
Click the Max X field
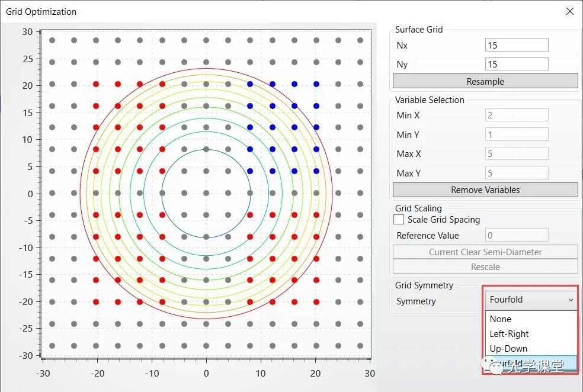pos(516,154)
